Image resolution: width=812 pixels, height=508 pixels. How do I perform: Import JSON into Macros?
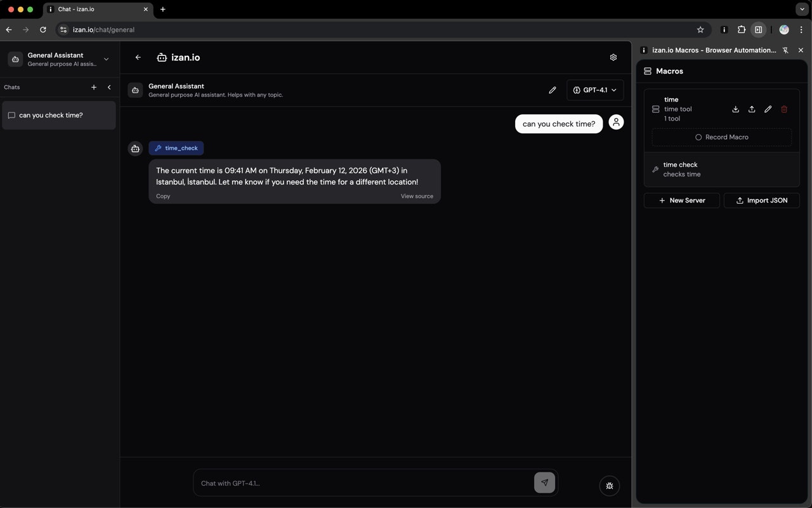click(x=762, y=201)
